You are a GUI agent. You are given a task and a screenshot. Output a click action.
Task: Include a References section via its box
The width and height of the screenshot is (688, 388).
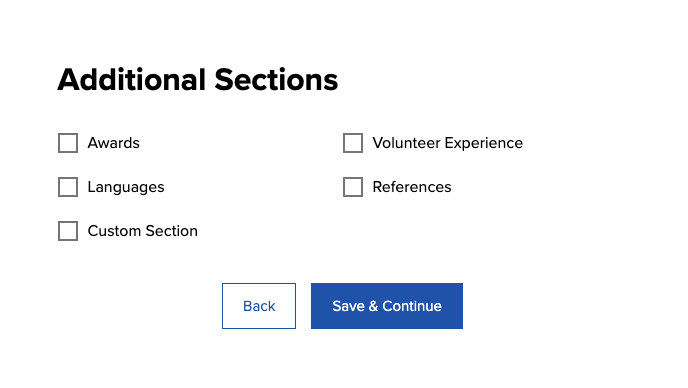coord(353,187)
